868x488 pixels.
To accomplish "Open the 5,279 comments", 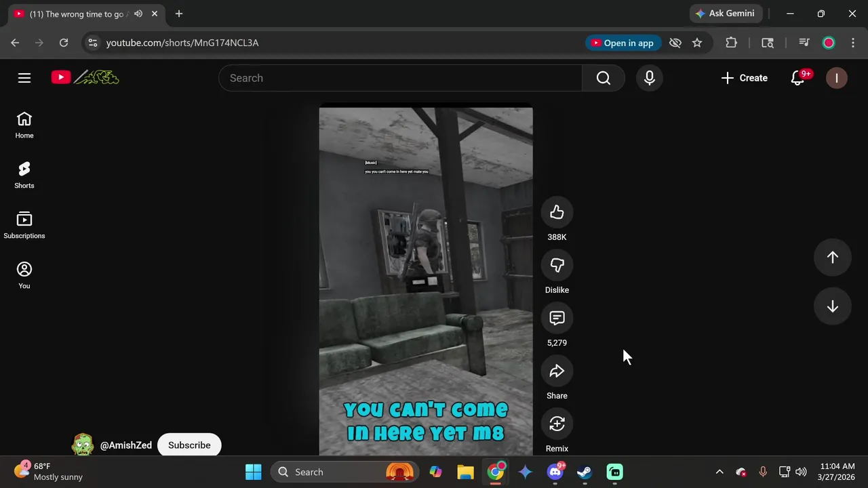I will [x=557, y=319].
